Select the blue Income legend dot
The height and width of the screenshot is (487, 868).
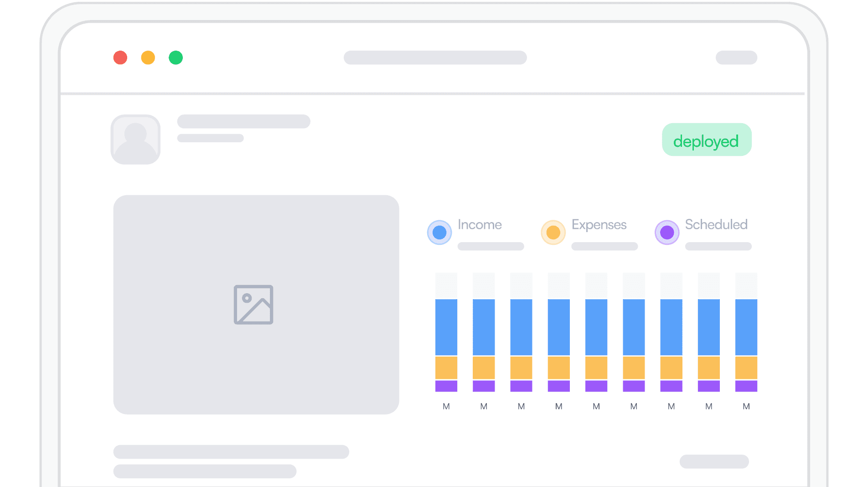tap(439, 233)
